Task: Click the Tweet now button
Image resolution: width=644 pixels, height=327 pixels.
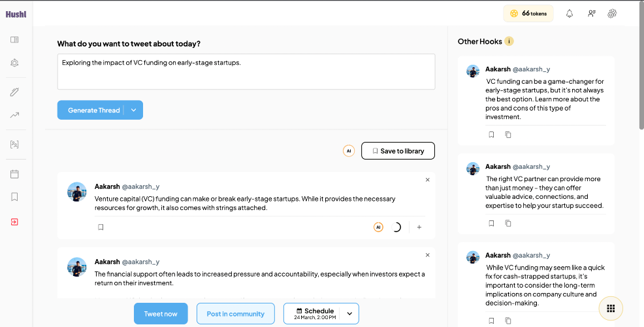Action: click(161, 314)
